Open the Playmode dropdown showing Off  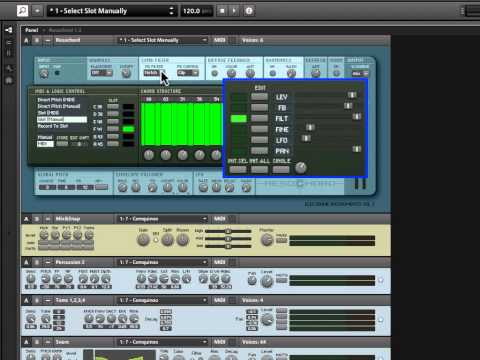[x=102, y=73]
